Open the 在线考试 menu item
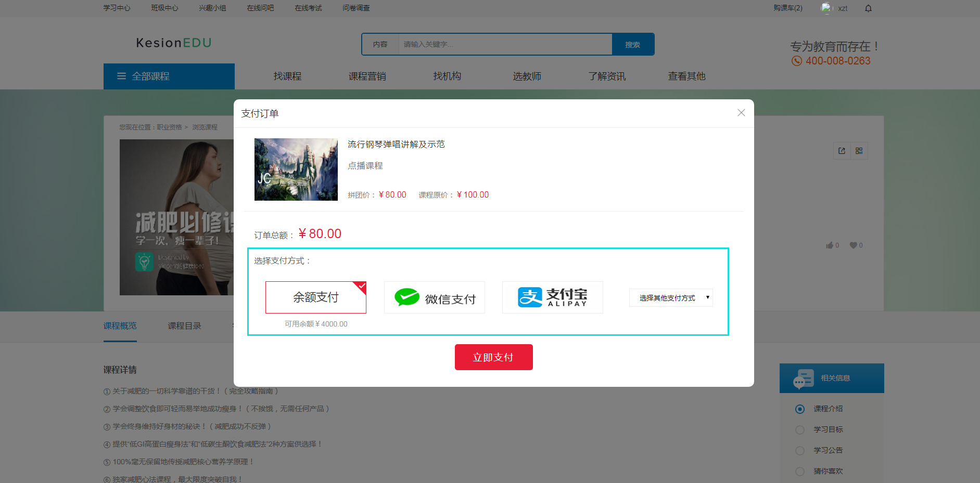Screen dimensions: 980x483 [308, 8]
